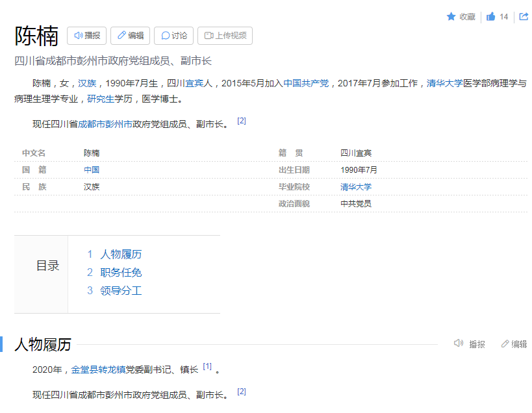Click the reference [2] at the bottom line
This screenshot has width=532, height=413.
point(242,392)
